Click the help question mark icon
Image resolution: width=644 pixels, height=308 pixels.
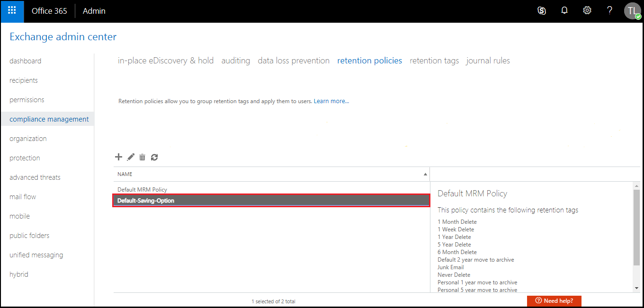click(x=610, y=11)
